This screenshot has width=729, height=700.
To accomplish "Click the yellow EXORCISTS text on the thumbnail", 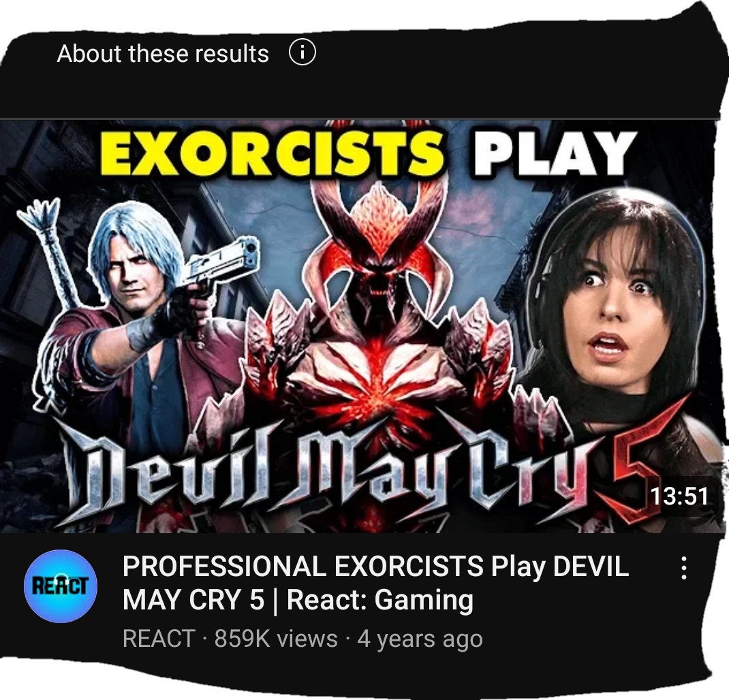I will pyautogui.click(x=272, y=153).
